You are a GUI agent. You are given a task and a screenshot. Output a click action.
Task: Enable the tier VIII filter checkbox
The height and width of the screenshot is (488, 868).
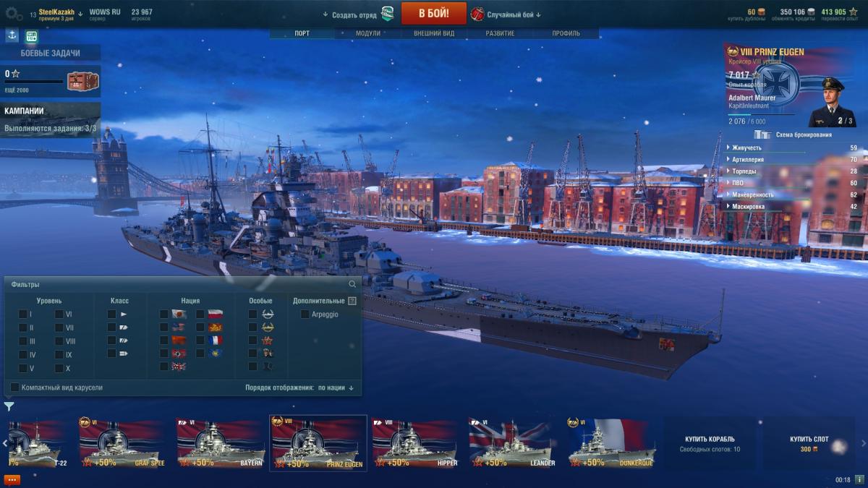59,341
